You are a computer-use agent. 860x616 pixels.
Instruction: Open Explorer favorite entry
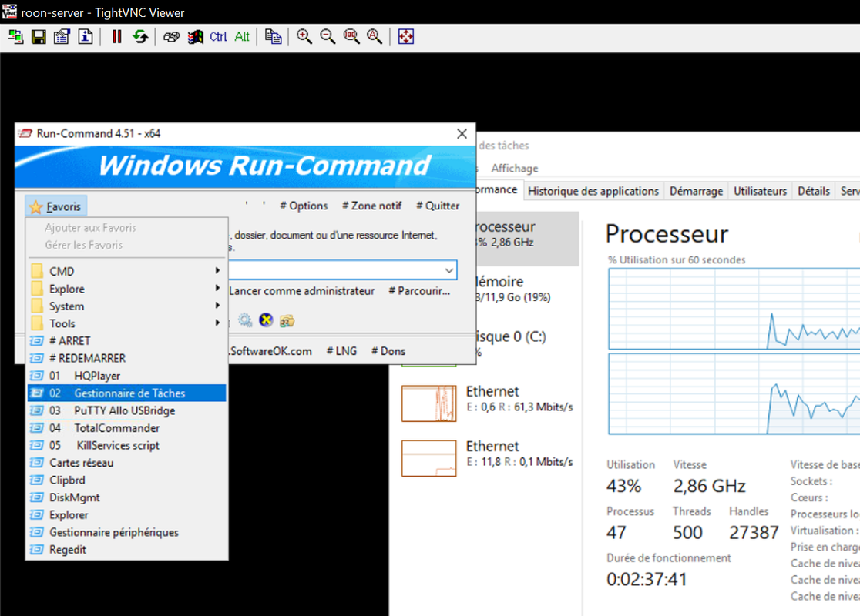pyautogui.click(x=126, y=515)
